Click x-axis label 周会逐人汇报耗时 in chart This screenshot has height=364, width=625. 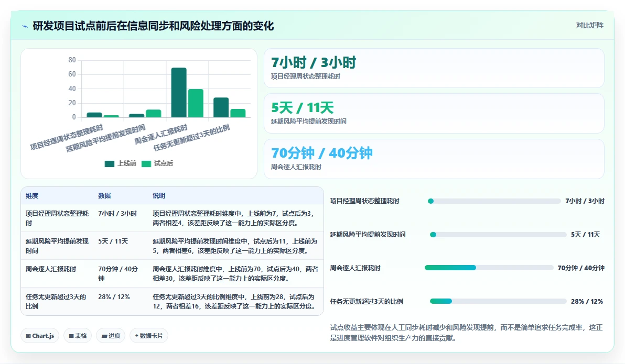[x=161, y=135]
